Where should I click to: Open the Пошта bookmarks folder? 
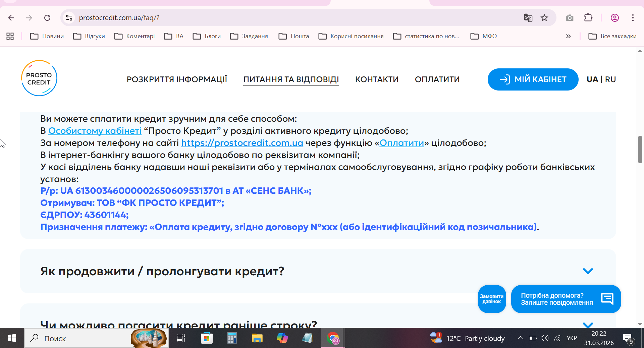(x=294, y=36)
